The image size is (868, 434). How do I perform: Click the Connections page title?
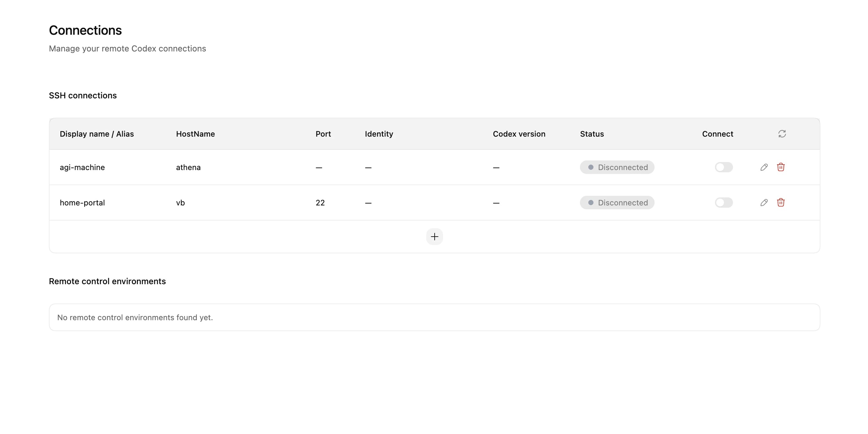coord(85,30)
